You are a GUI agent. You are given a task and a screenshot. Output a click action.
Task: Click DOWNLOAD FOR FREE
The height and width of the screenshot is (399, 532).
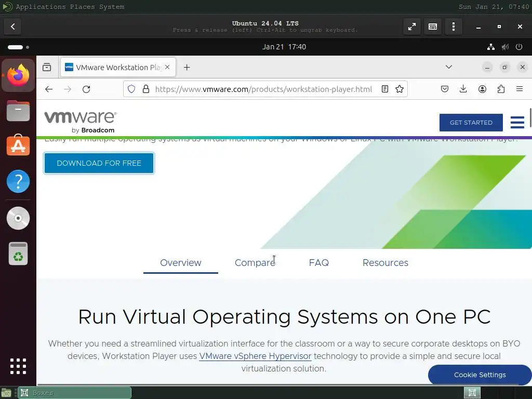point(99,163)
